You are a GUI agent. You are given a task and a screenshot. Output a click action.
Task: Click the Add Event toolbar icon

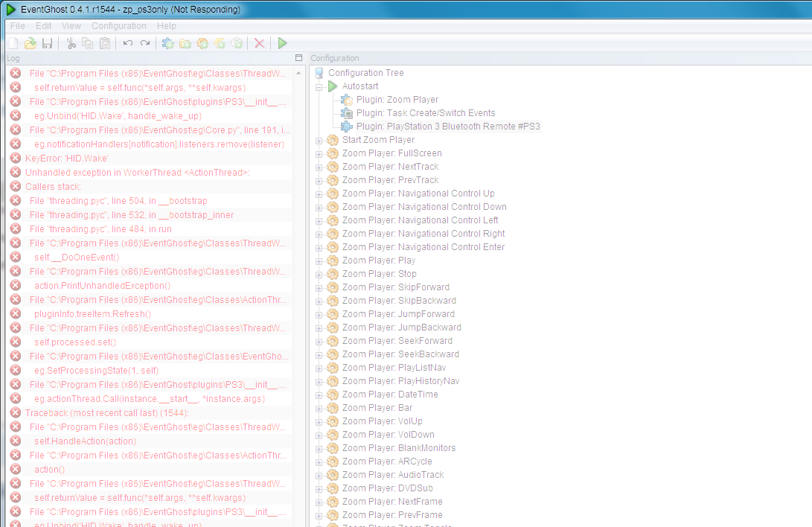point(220,43)
